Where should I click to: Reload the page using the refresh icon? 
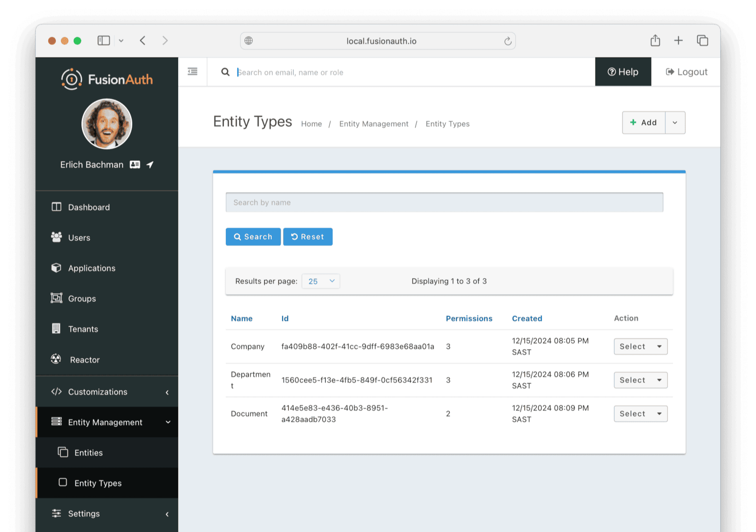tap(507, 41)
